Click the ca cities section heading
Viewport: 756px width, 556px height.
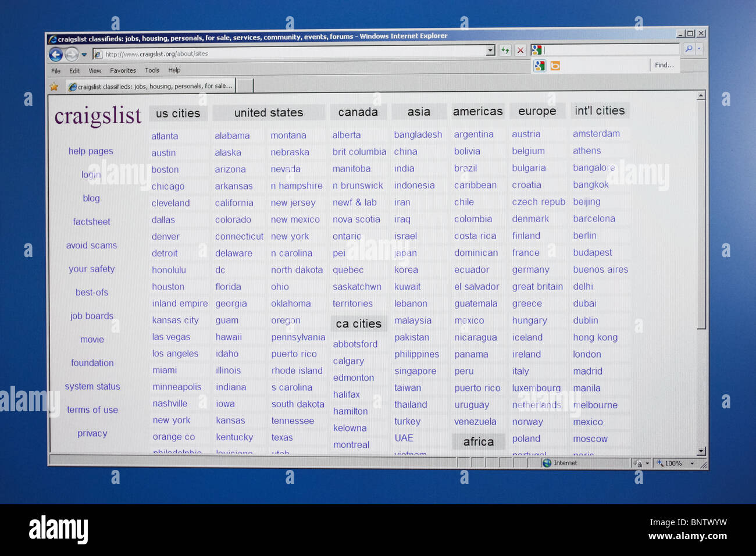coord(359,323)
